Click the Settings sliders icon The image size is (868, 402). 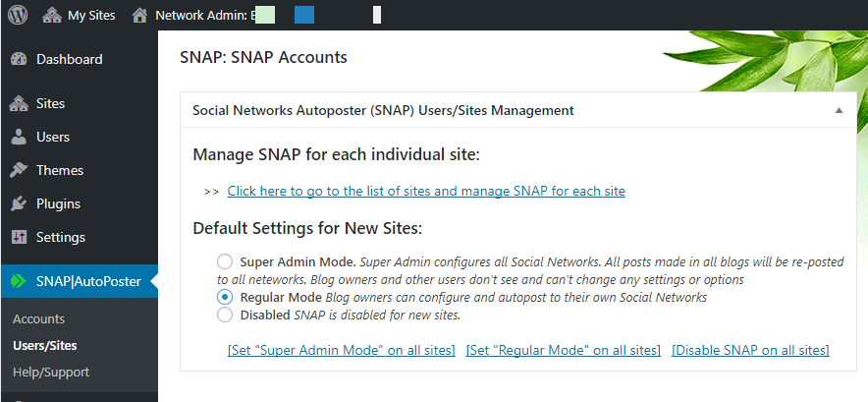(18, 237)
